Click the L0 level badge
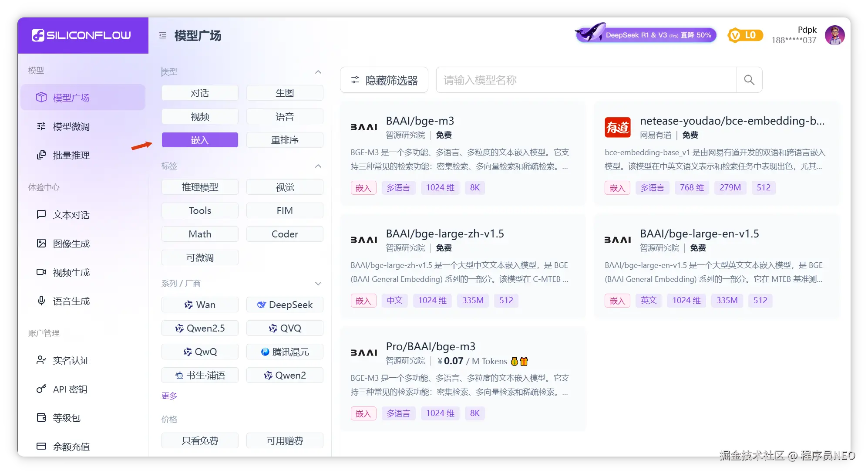The image size is (868, 474). (x=745, y=35)
